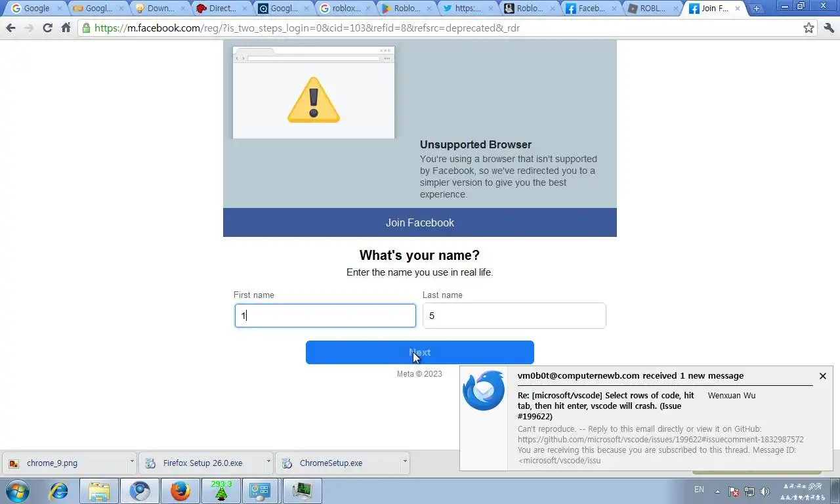Viewport: 840px width, 504px height.
Task: Click 'Meta © 2023' footer text
Action: click(419, 374)
